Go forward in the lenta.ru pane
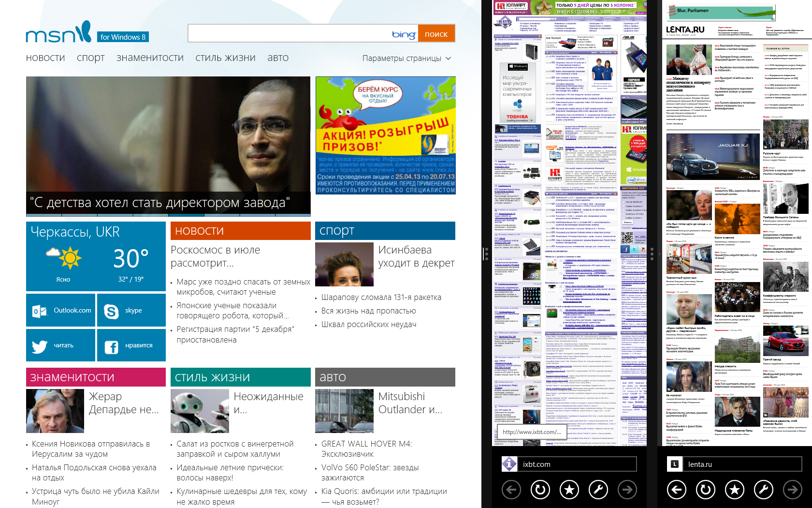The image size is (812, 508). [x=793, y=490]
